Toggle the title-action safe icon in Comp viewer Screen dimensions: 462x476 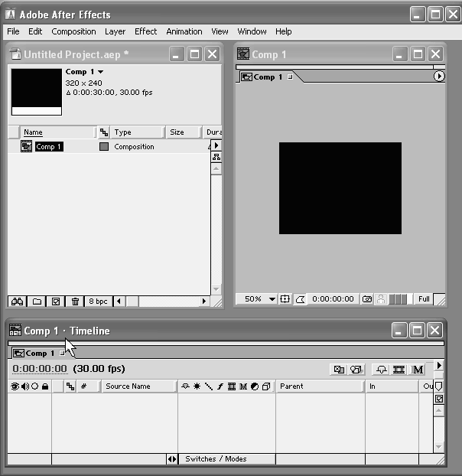tap(285, 299)
